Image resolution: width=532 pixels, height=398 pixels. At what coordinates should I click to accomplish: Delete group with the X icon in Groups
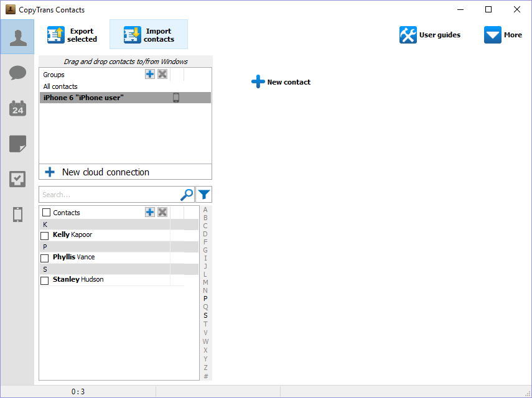tap(162, 74)
